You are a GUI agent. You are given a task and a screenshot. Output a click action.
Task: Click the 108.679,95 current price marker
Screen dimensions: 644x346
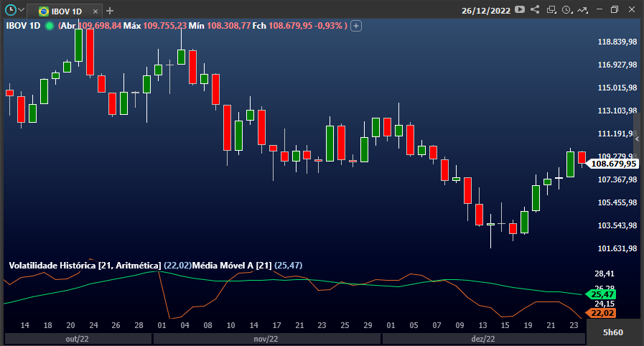(612, 164)
